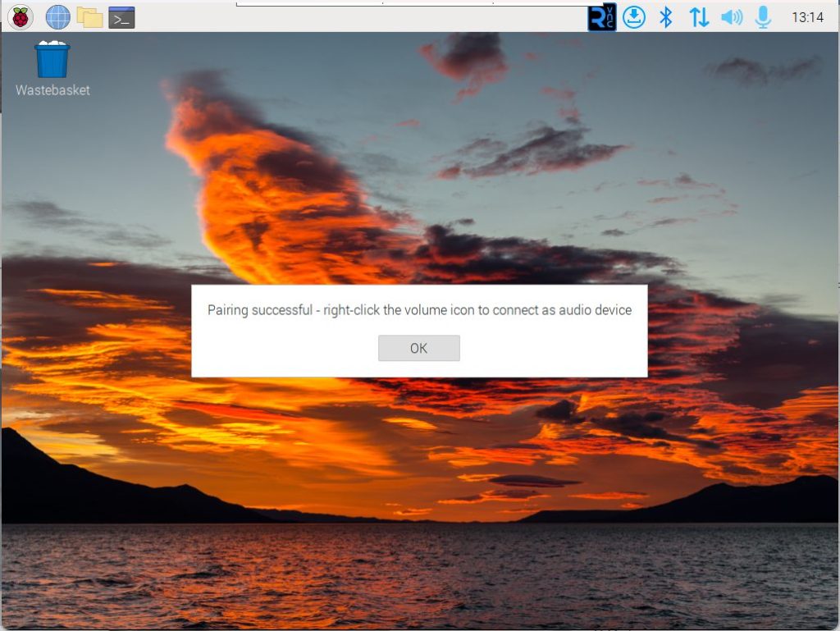Open the RealVNC tray icon
This screenshot has width=840, height=631.
(x=601, y=17)
